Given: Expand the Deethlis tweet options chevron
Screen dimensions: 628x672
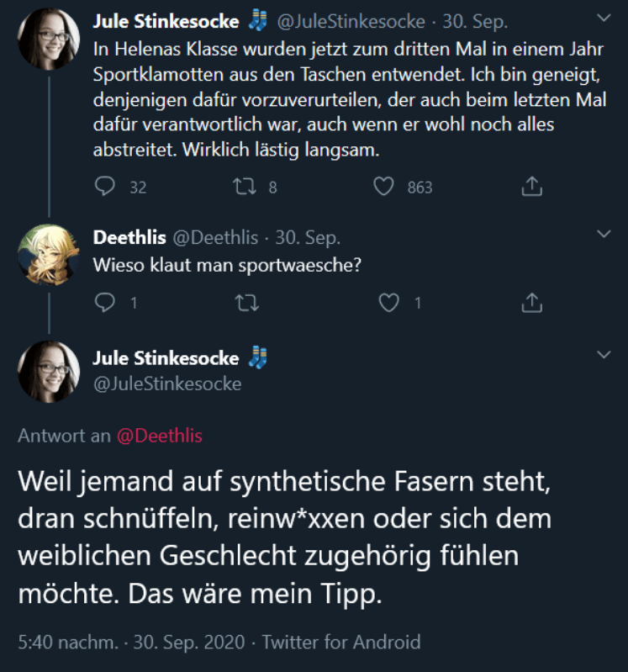Looking at the screenshot, I should (x=604, y=233).
